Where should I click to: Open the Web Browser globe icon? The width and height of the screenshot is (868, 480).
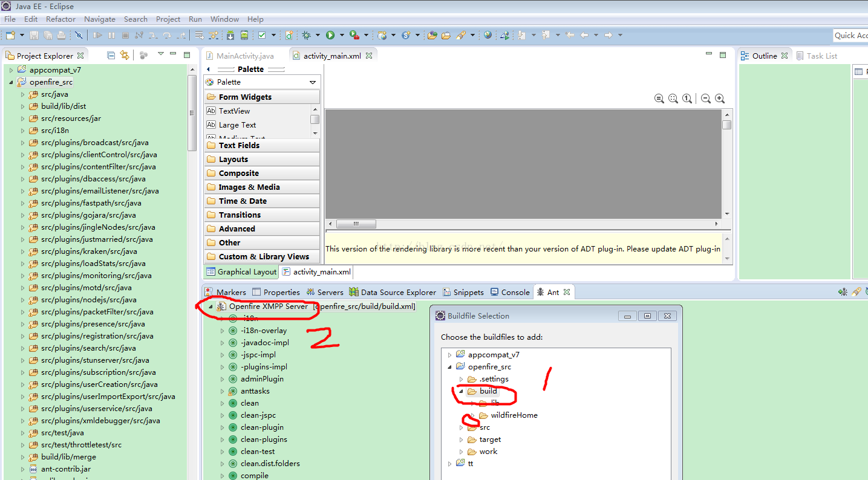(x=488, y=35)
